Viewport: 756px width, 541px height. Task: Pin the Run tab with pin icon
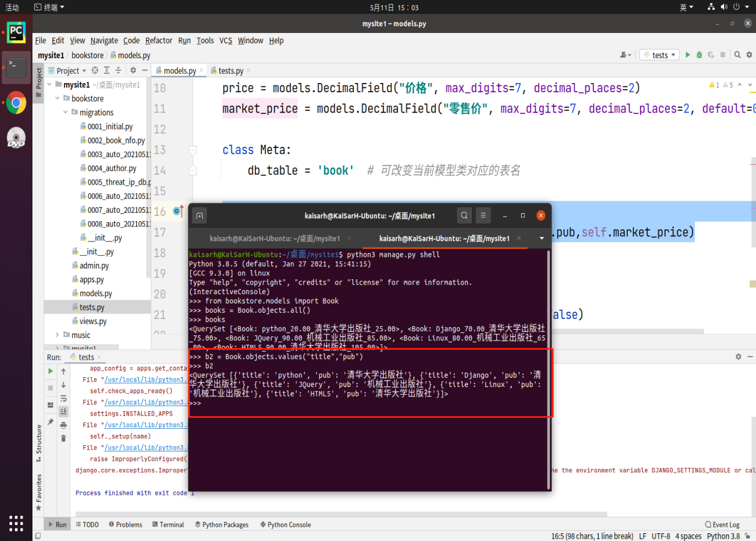tap(50, 422)
